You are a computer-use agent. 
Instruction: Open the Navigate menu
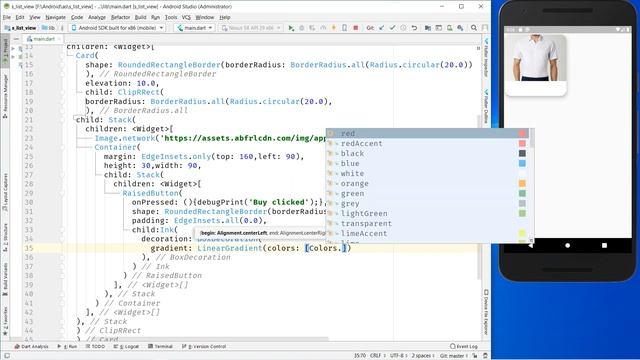(x=56, y=17)
